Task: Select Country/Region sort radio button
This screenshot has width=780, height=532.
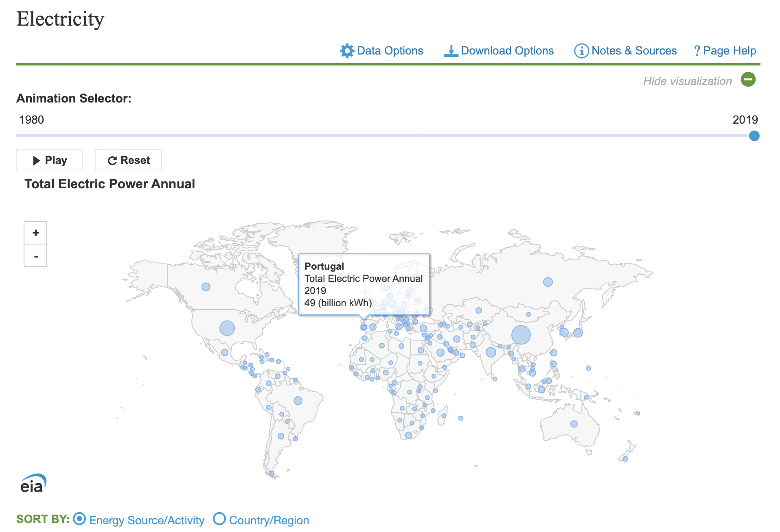Action: (x=219, y=519)
